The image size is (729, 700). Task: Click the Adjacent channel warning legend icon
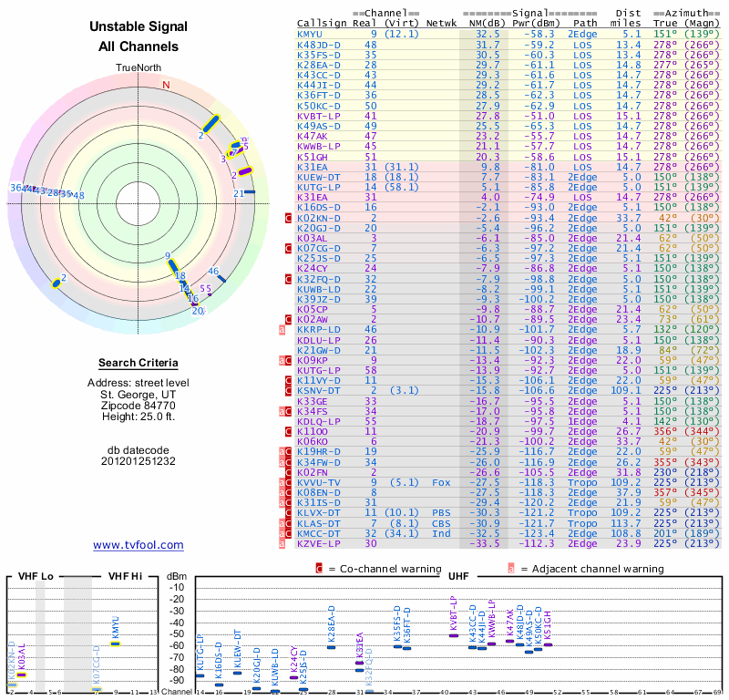[x=511, y=568]
